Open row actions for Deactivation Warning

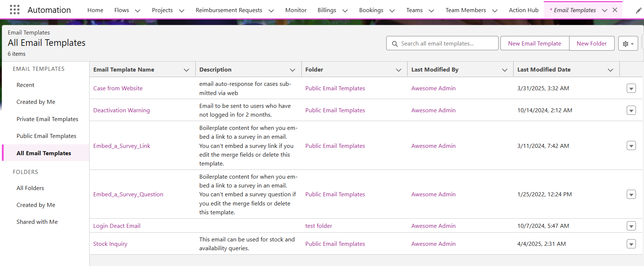pos(631,110)
